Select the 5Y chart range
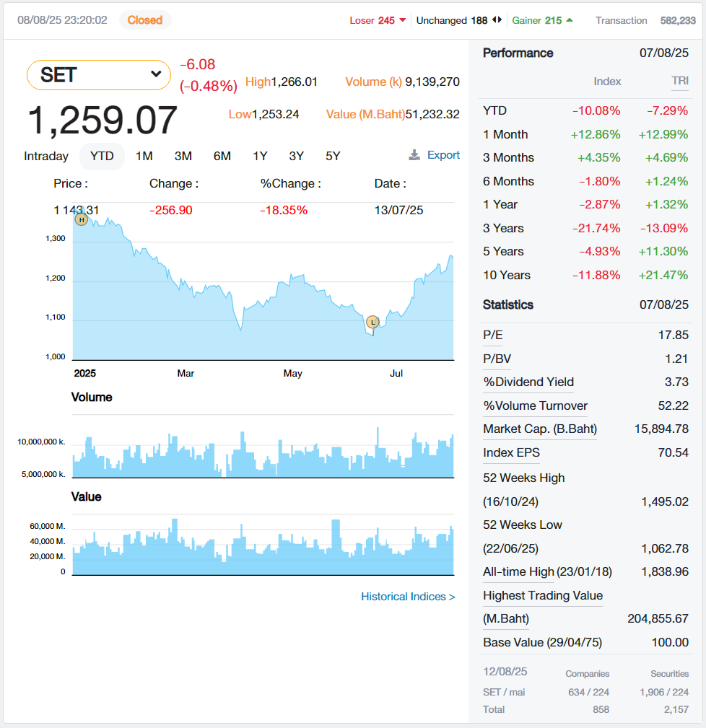This screenshot has height=728, width=706. [x=333, y=156]
